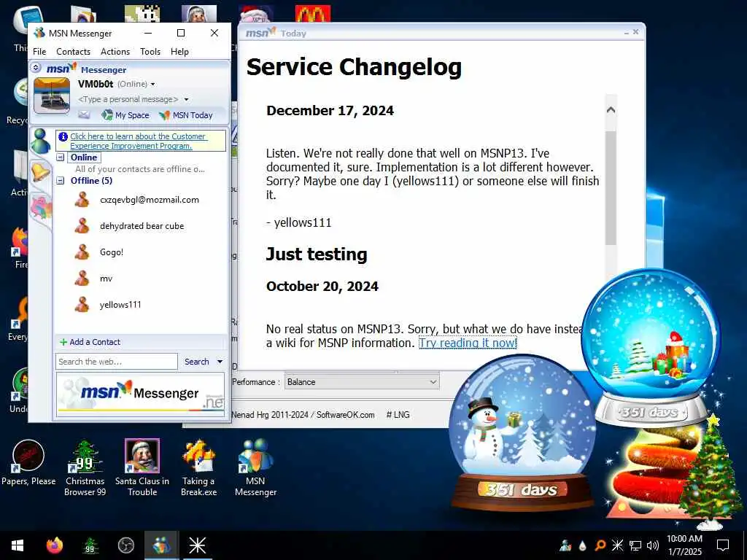Collapse the Offline (5) contacts group
This screenshot has height=560, width=747.
pyautogui.click(x=61, y=181)
